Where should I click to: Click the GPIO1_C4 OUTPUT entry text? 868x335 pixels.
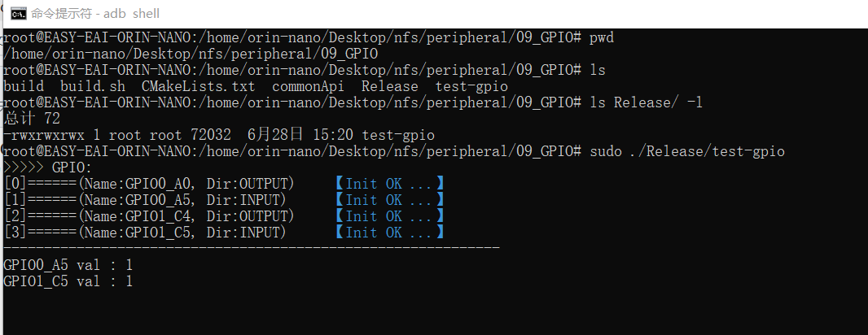pyautogui.click(x=186, y=216)
